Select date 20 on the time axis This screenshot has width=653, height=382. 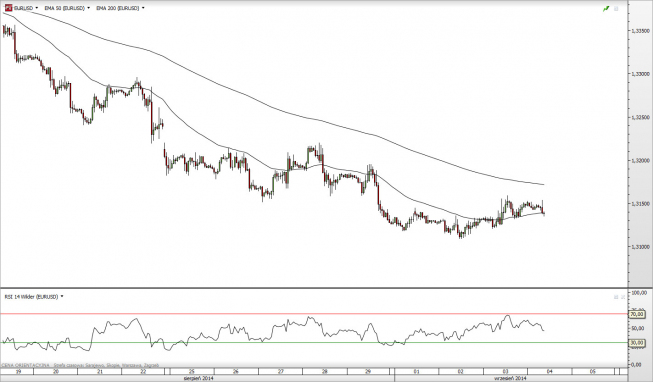pyautogui.click(x=56, y=371)
